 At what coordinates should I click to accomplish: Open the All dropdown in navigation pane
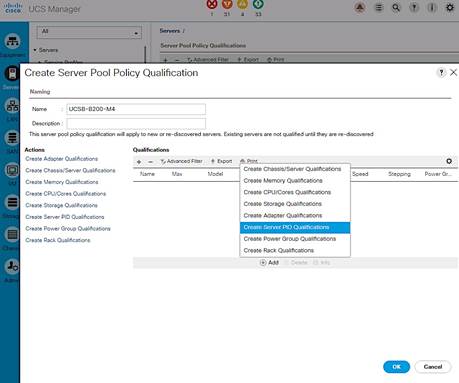click(89, 32)
